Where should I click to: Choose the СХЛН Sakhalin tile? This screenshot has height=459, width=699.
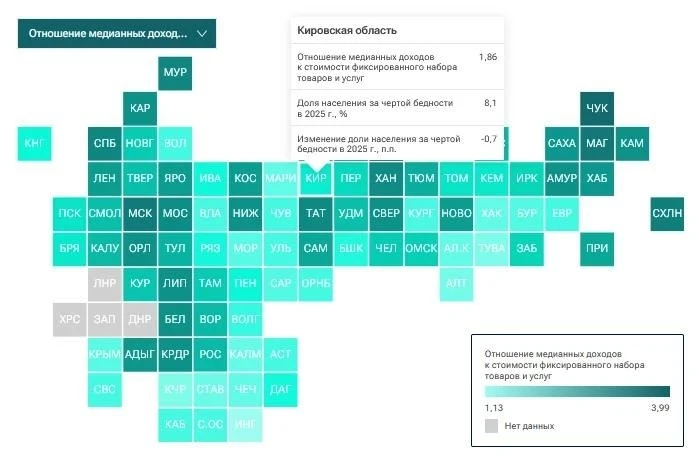tap(667, 213)
